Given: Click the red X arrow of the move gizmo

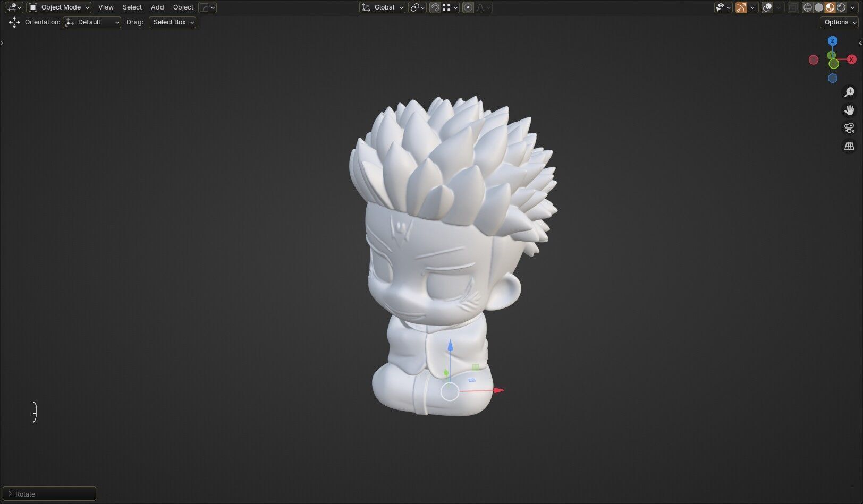Looking at the screenshot, I should pos(498,390).
